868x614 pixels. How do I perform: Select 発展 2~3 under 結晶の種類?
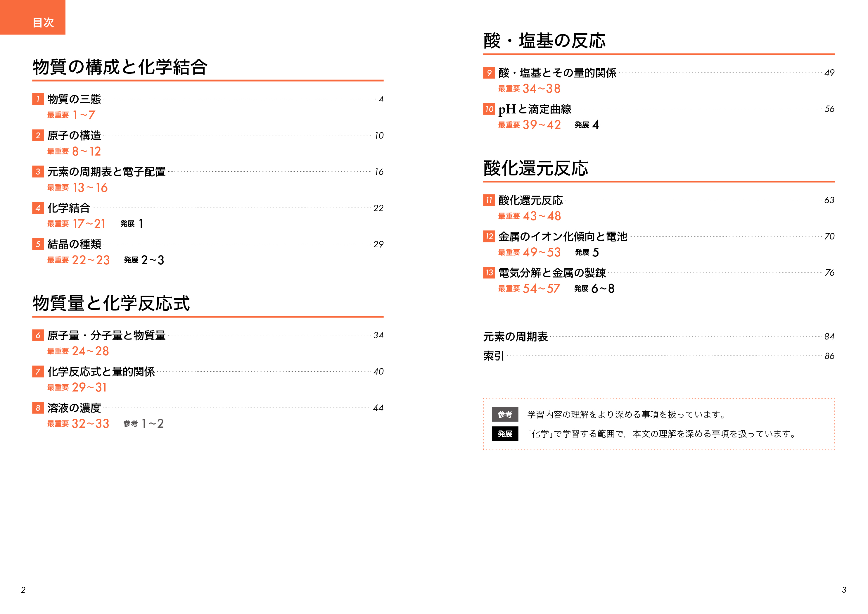[144, 260]
